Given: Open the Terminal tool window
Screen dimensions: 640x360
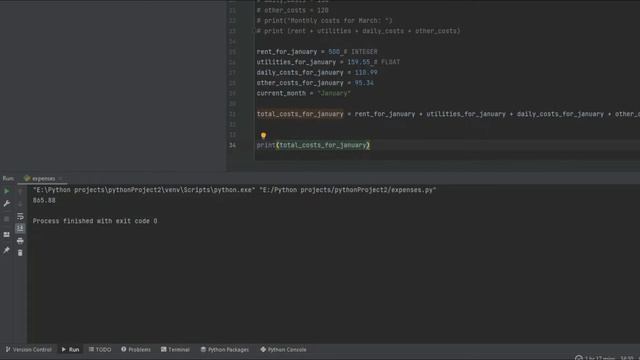Looking at the screenshot, I should coord(176,349).
